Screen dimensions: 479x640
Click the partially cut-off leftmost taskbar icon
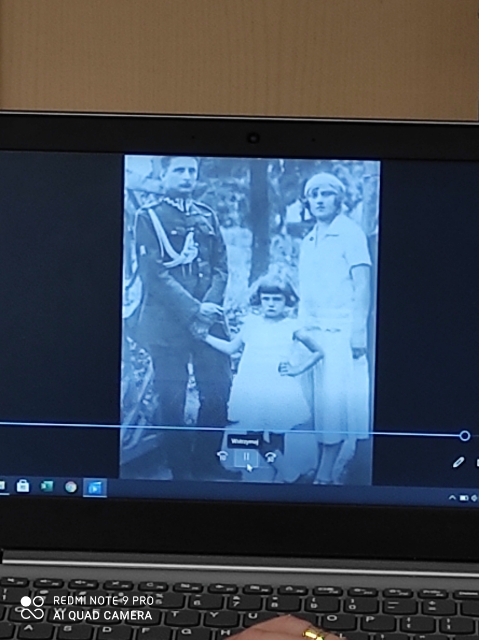(2, 485)
